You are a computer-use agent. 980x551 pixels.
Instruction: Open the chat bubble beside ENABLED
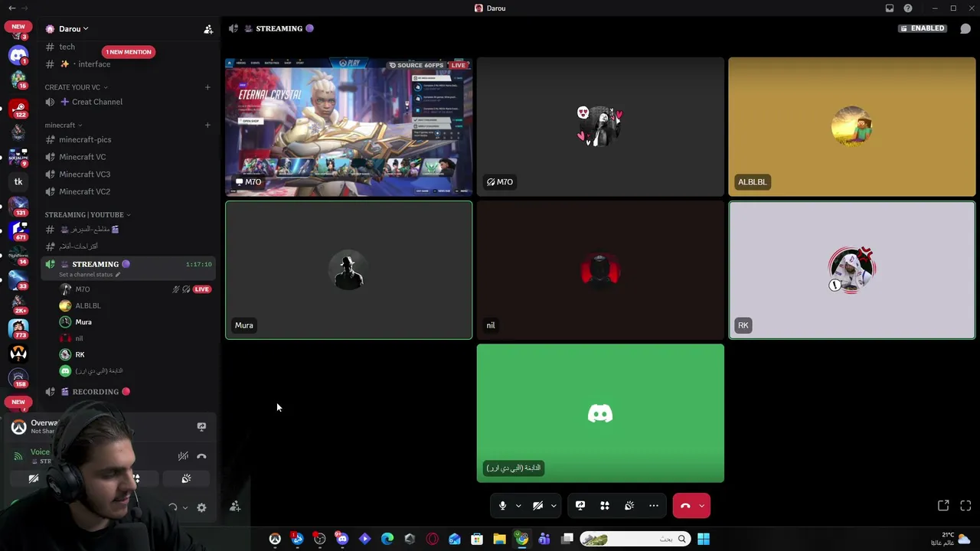tap(965, 29)
